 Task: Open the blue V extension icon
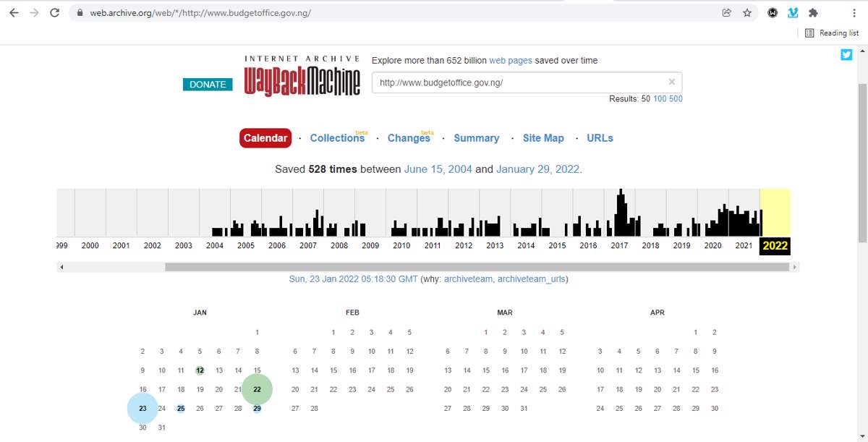coord(793,13)
